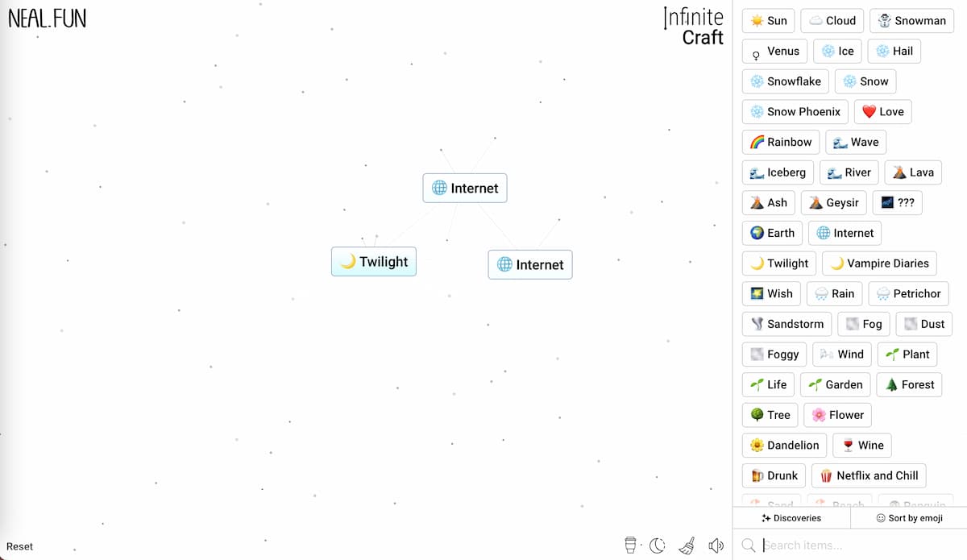Click the coffee cup donate icon

coord(631,545)
